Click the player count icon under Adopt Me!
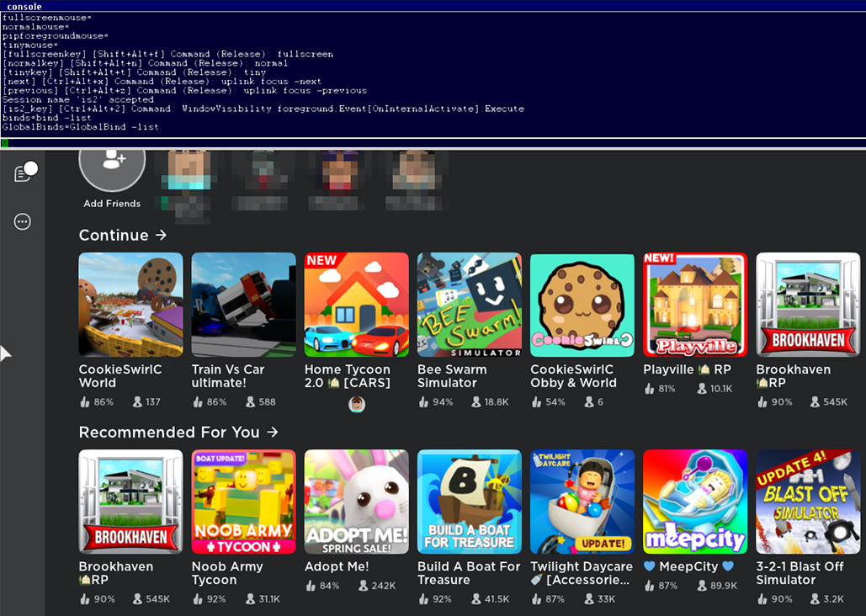 pyautogui.click(x=363, y=585)
